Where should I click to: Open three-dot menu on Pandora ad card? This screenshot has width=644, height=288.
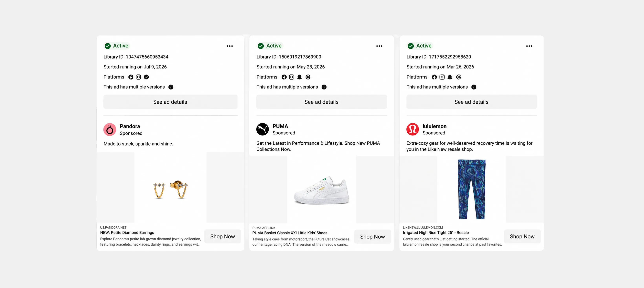click(230, 46)
